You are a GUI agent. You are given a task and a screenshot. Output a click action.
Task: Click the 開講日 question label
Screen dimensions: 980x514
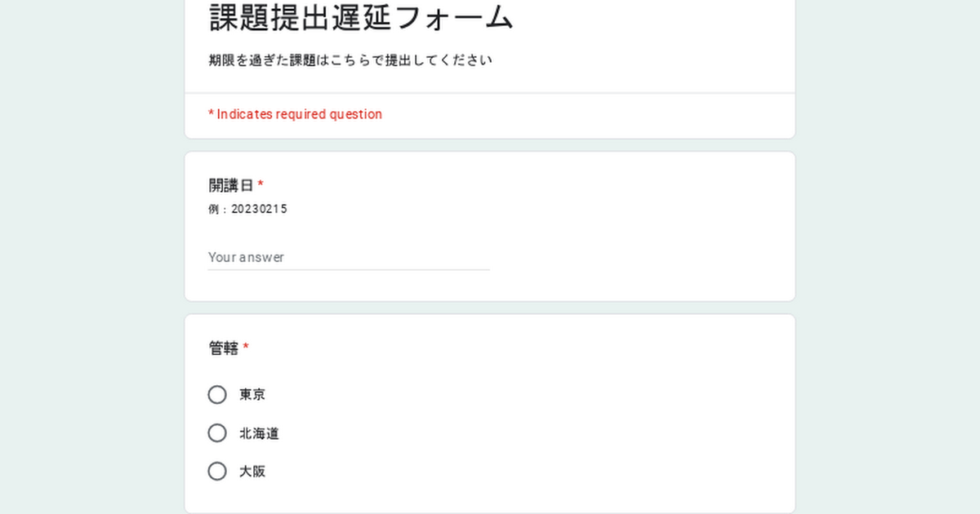229,184
